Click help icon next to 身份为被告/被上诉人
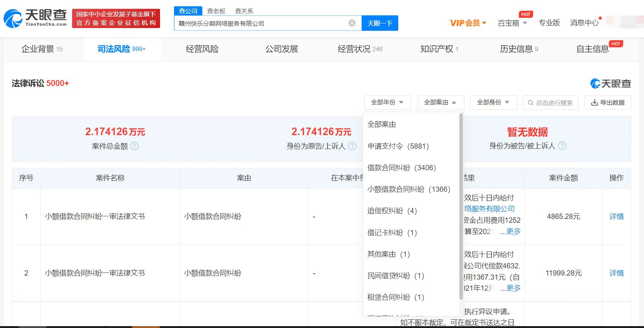This screenshot has height=328, width=644. pyautogui.click(x=562, y=146)
